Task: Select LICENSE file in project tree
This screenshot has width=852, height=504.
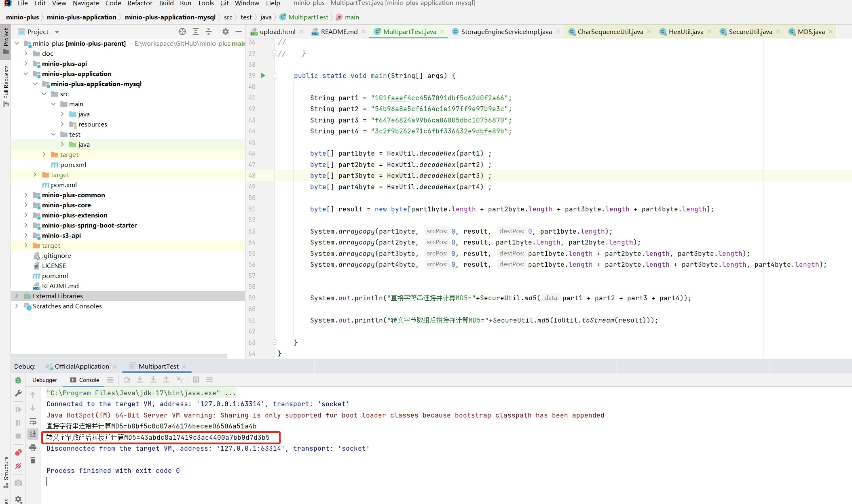Action: [54, 266]
